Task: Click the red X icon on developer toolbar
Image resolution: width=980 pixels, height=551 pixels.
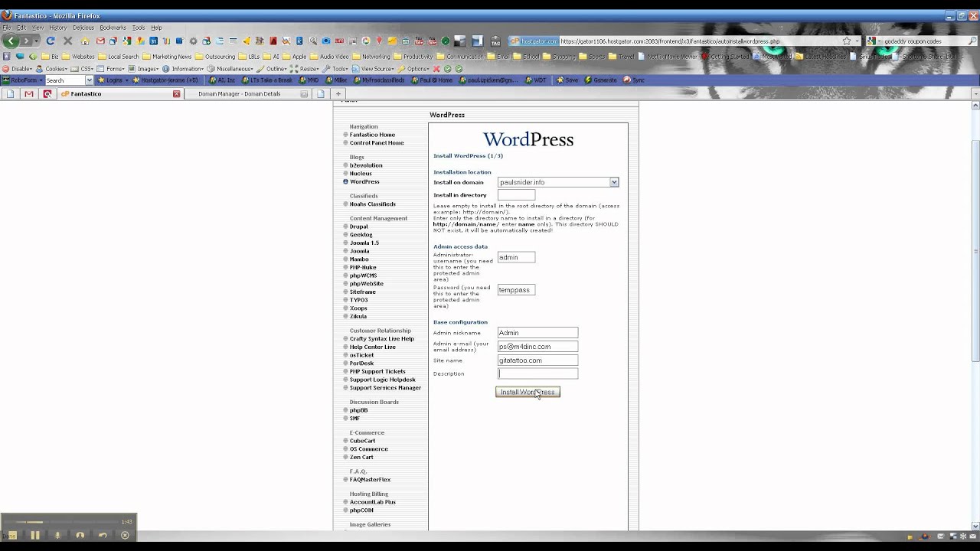Action: [x=436, y=69]
